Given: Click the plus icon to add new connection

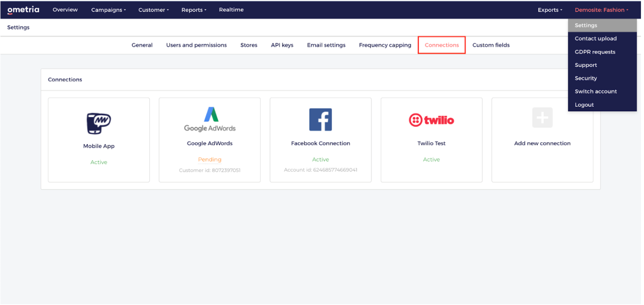Looking at the screenshot, I should tap(542, 117).
